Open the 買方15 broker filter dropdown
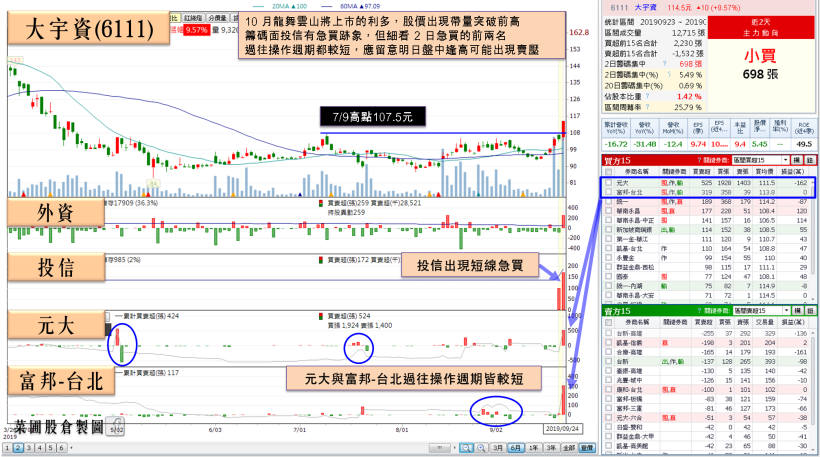820x457 pixels. click(x=760, y=160)
